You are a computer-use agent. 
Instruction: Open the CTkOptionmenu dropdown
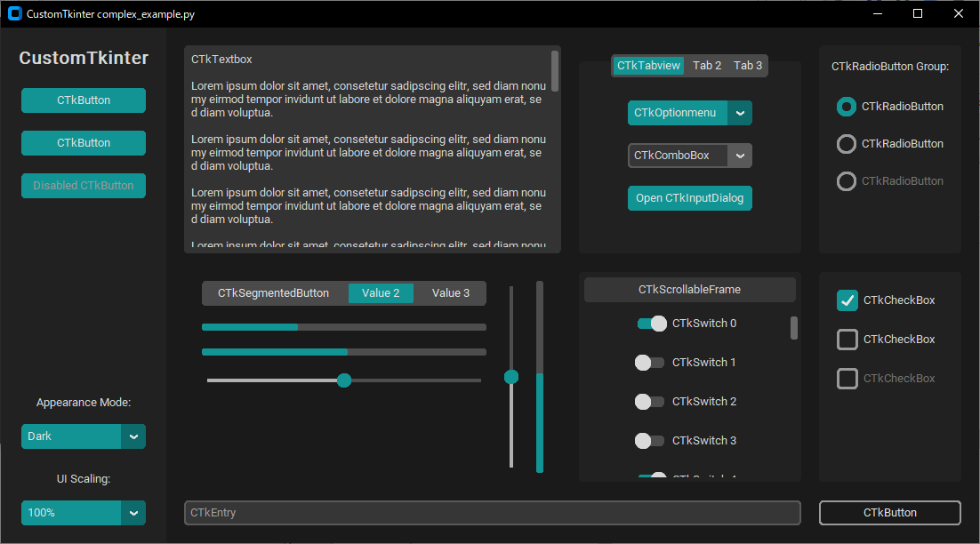[689, 113]
